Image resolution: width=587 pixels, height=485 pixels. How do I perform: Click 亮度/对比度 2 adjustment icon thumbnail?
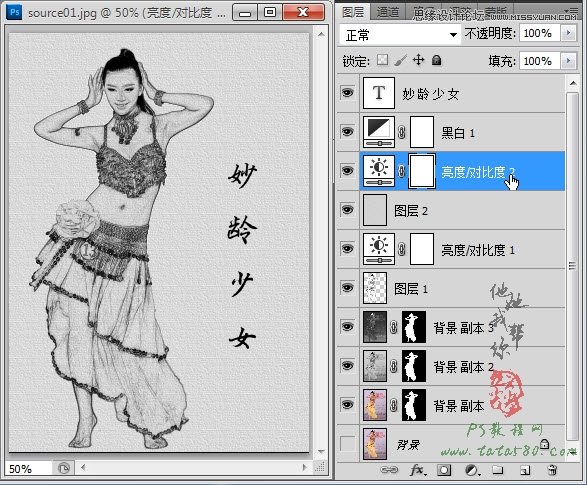379,171
